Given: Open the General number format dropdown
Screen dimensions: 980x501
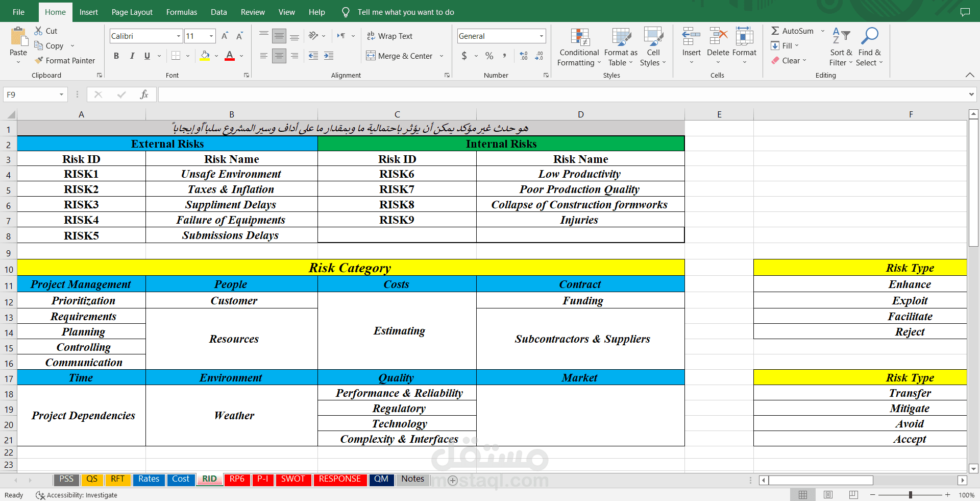Looking at the screenshot, I should [541, 36].
